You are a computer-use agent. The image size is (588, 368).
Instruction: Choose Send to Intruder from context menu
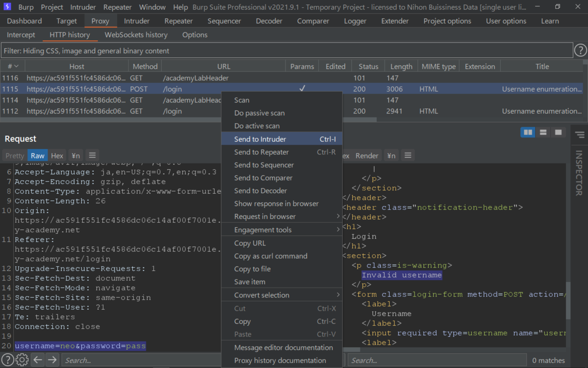coord(282,139)
